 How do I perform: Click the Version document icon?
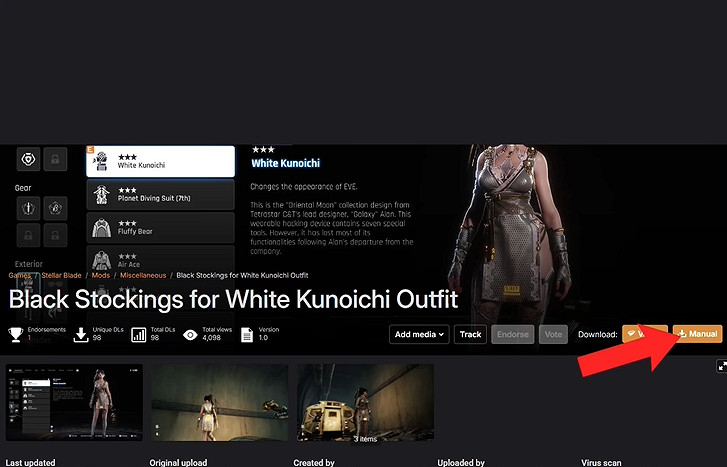point(246,335)
